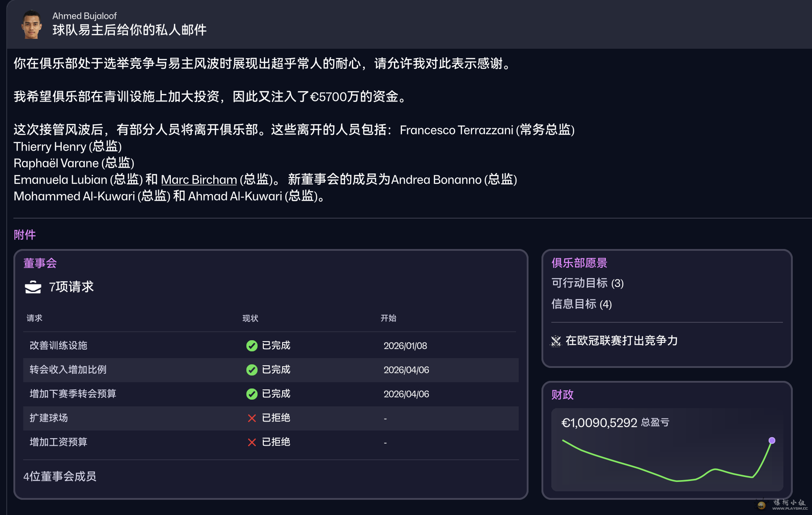
Task: Click red X icon for 扩建球场
Action: pos(252,418)
